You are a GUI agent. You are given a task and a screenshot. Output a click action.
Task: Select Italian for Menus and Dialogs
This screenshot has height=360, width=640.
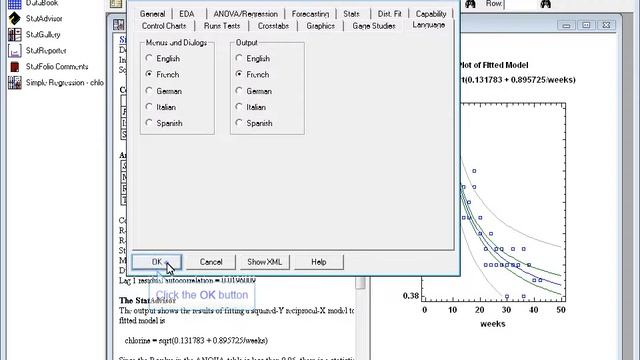pyautogui.click(x=149, y=107)
